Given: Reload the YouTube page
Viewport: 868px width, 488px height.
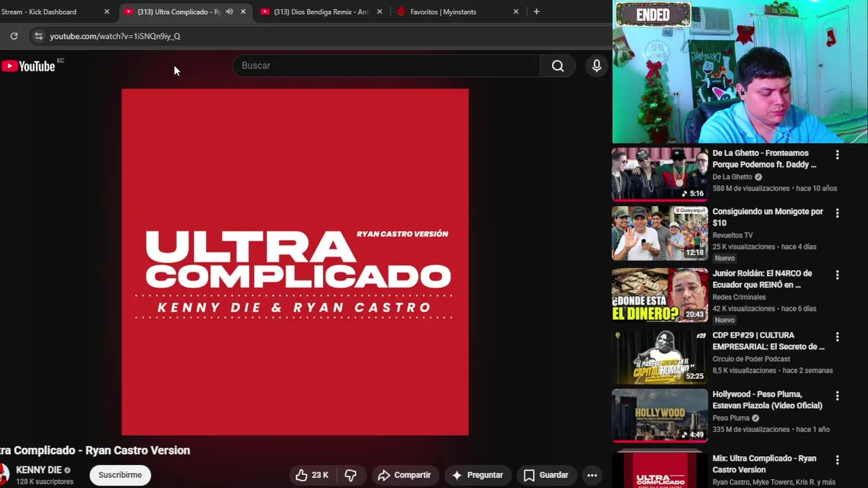Looking at the screenshot, I should (x=14, y=36).
